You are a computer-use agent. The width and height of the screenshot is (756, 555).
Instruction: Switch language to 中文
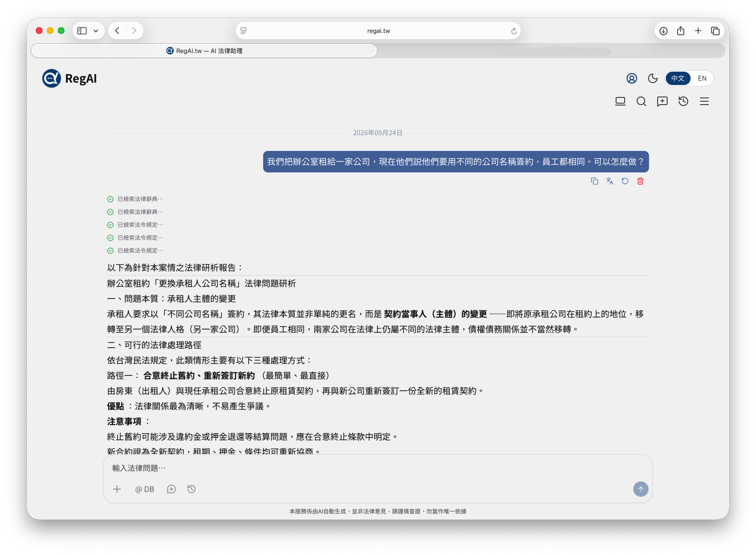(x=678, y=78)
